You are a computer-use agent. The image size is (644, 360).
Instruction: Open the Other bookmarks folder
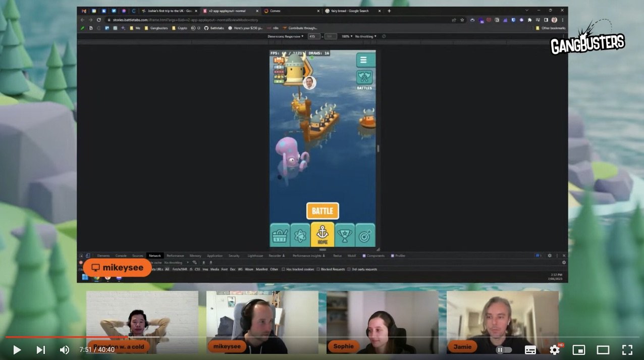[x=551, y=28]
